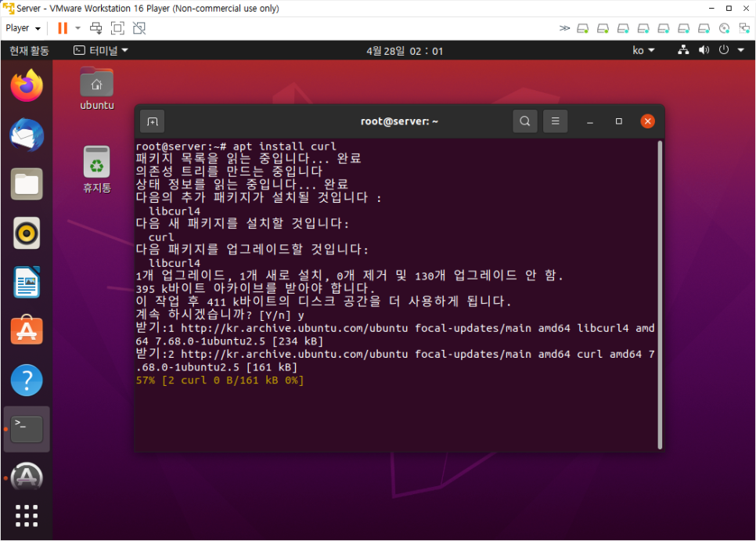Click the volume speaker icon
The width and height of the screenshot is (756, 541).
point(704,49)
